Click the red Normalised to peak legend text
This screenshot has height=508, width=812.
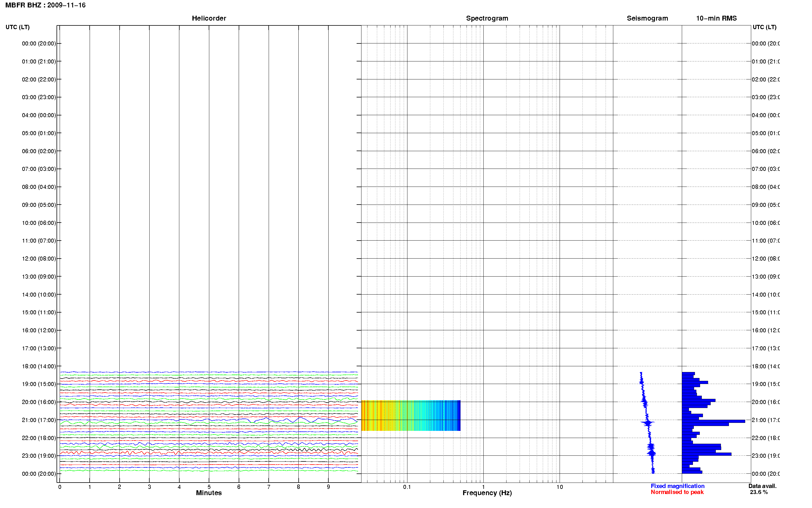pyautogui.click(x=677, y=492)
